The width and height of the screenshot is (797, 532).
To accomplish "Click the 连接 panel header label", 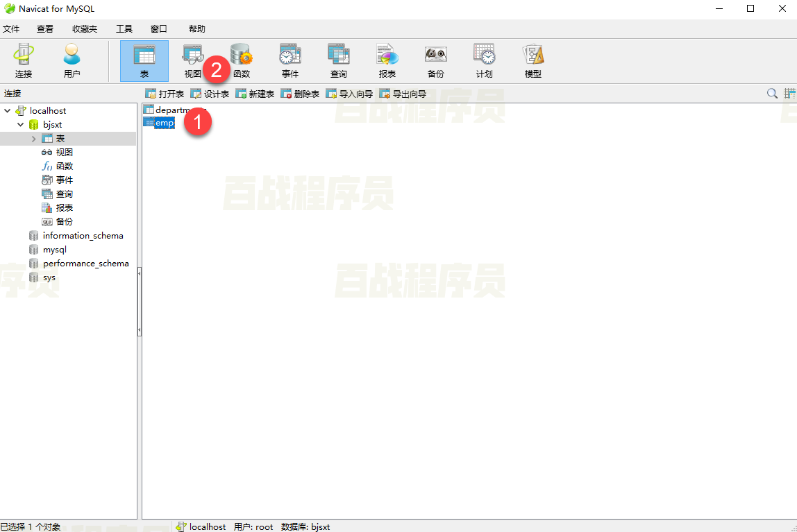I will point(12,94).
